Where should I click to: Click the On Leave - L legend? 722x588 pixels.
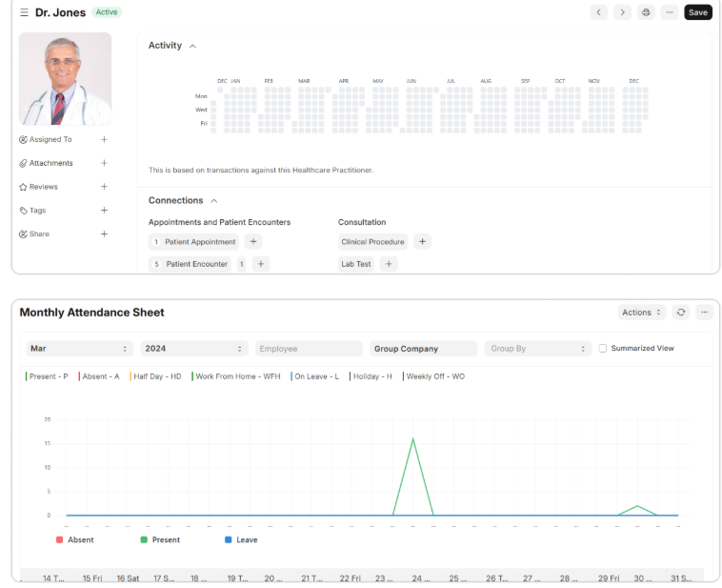316,376
